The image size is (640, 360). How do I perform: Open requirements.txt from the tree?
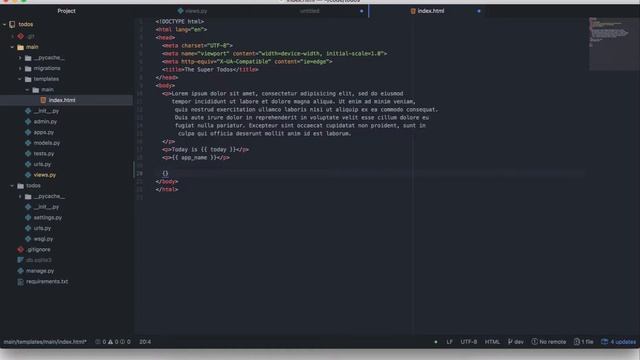coord(47,282)
